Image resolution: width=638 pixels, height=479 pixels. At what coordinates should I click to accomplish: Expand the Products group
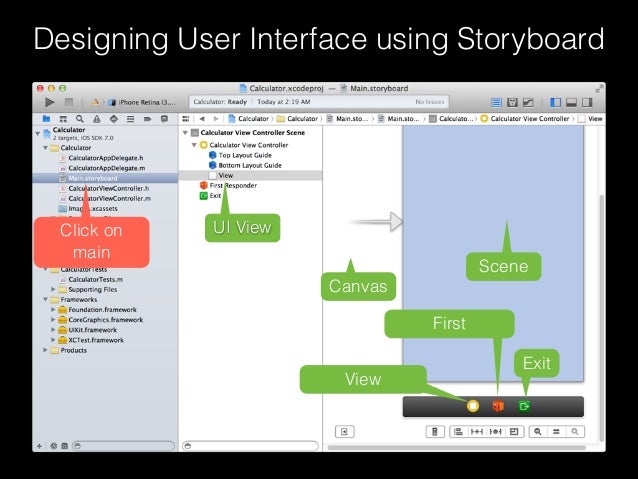46,350
